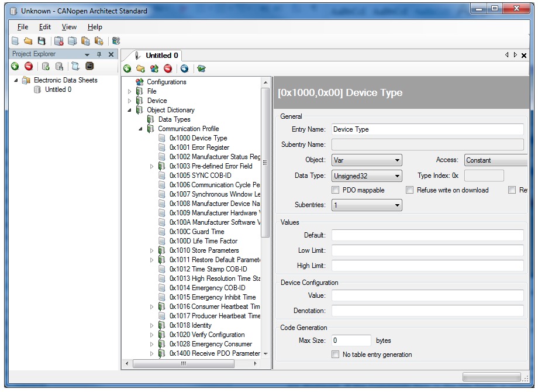The height and width of the screenshot is (392, 538).
Task: Click red remove icon in Project Explorer
Action: (x=28, y=67)
